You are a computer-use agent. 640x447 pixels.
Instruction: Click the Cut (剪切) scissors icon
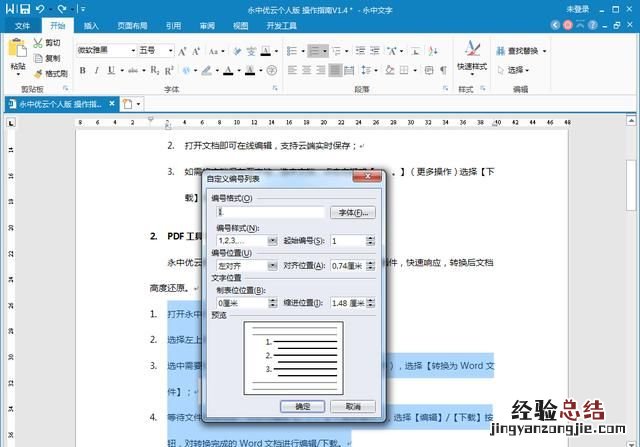(x=38, y=43)
